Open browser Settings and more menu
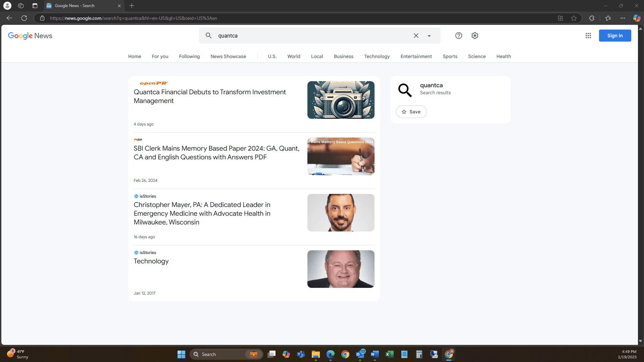This screenshot has height=362, width=644. point(623,18)
